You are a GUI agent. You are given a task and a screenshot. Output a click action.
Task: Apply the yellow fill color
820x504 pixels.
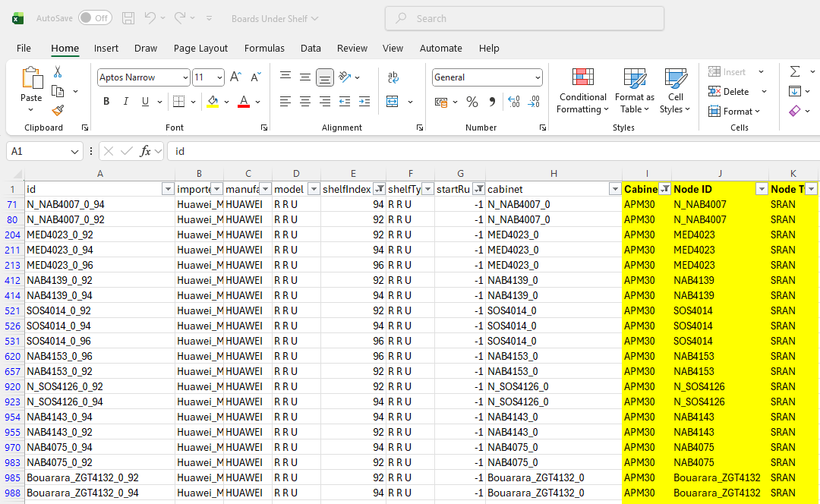point(213,102)
